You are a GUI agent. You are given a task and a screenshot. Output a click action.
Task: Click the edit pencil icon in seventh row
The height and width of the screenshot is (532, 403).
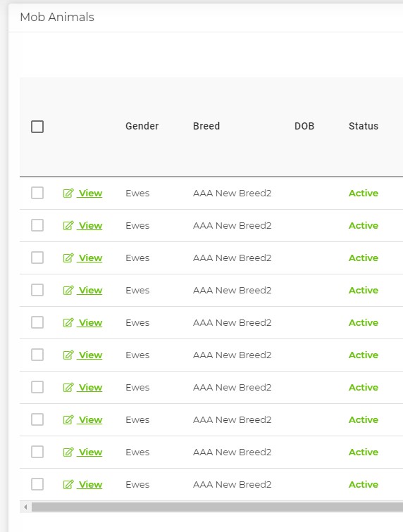point(68,387)
